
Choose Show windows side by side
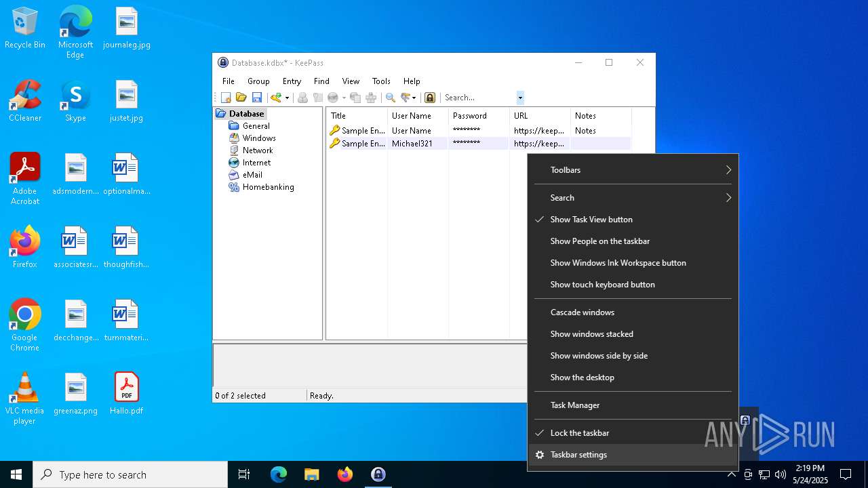click(633, 356)
